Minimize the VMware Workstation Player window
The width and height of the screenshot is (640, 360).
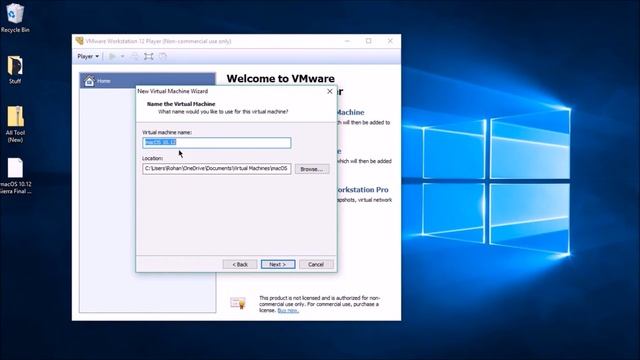(347, 41)
